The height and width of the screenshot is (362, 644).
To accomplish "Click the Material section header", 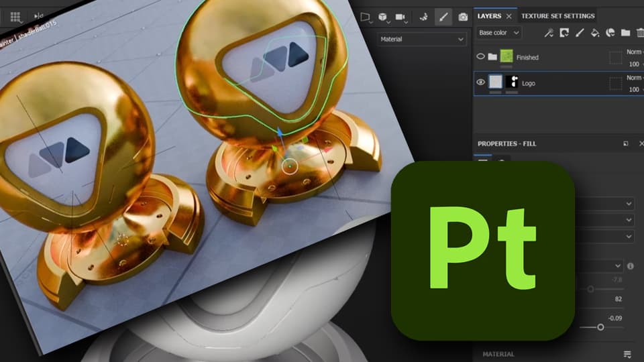I will (x=498, y=354).
